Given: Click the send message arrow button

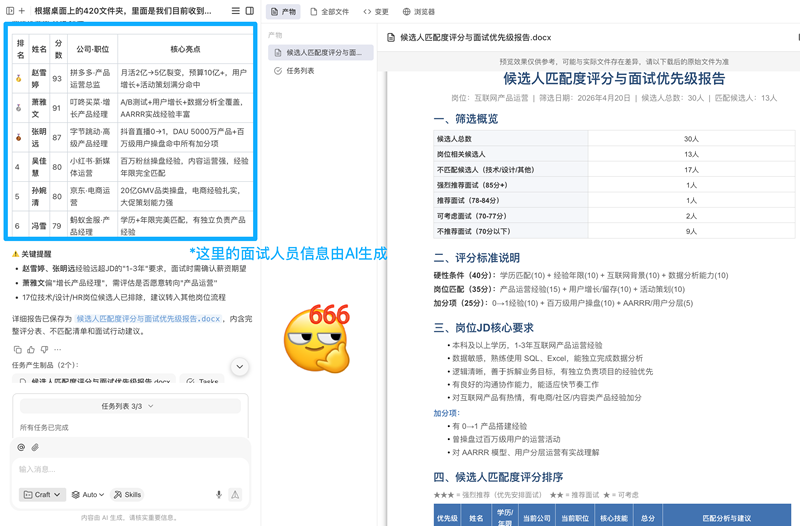Looking at the screenshot, I should click(x=235, y=495).
